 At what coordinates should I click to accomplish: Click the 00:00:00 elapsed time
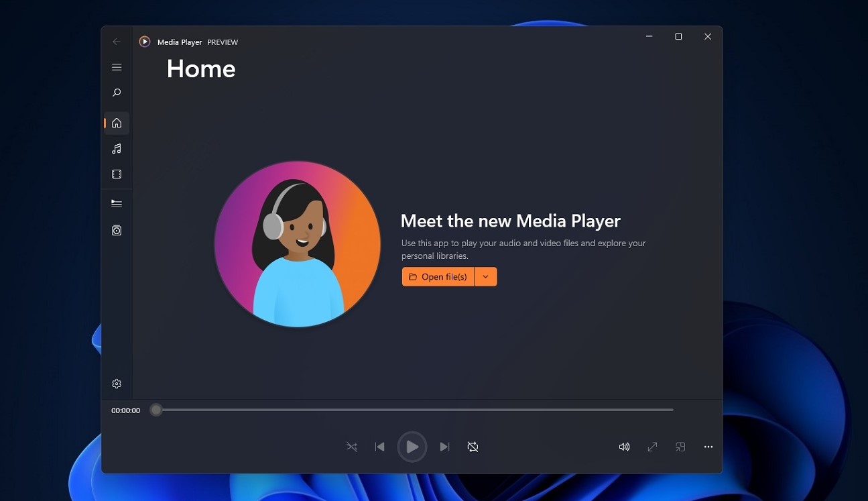(125, 410)
